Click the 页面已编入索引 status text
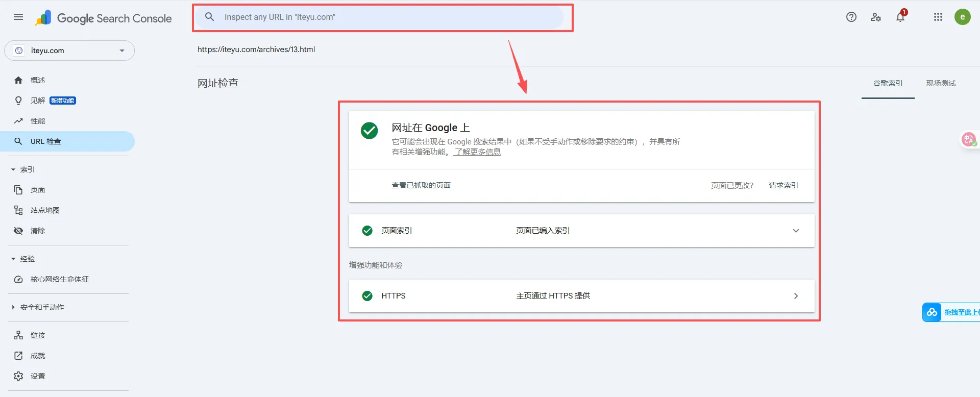The height and width of the screenshot is (397, 980). pyautogui.click(x=543, y=231)
